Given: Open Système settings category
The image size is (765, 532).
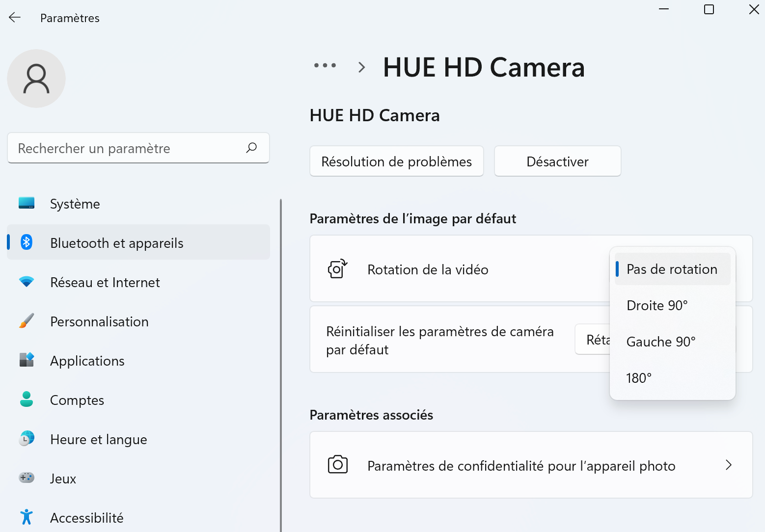Looking at the screenshot, I should (x=138, y=203).
